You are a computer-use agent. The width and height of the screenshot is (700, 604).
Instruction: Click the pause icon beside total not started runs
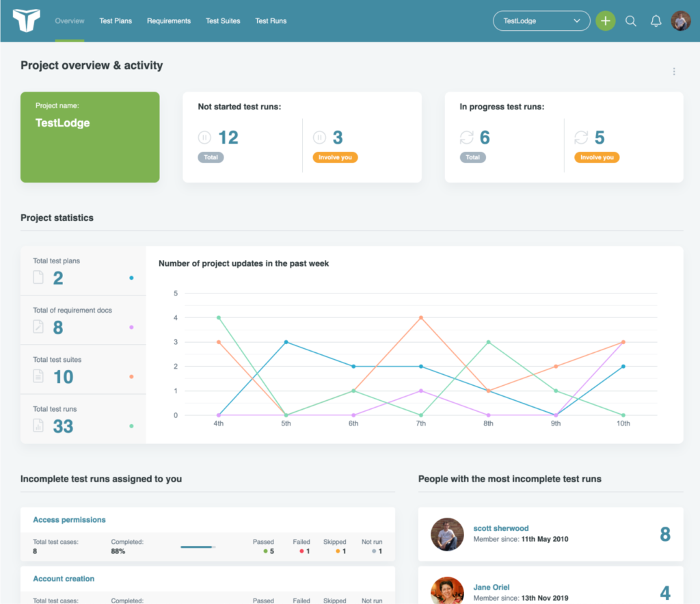(204, 137)
